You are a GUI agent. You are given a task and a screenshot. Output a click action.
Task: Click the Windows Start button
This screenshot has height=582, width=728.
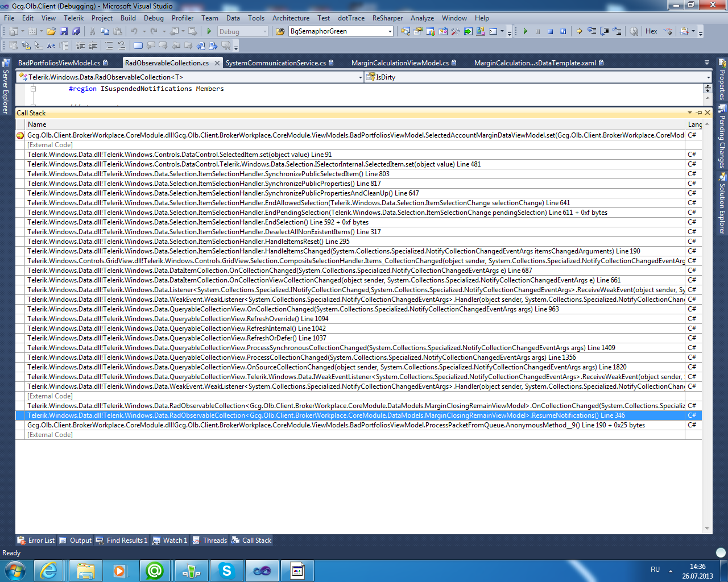pyautogui.click(x=15, y=570)
